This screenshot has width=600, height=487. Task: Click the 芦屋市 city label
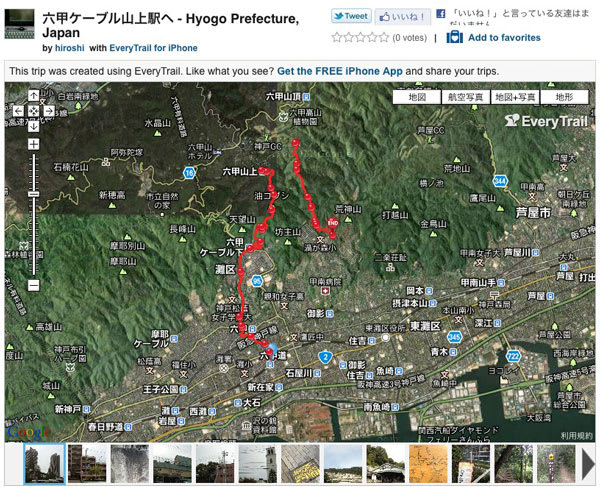tap(533, 212)
